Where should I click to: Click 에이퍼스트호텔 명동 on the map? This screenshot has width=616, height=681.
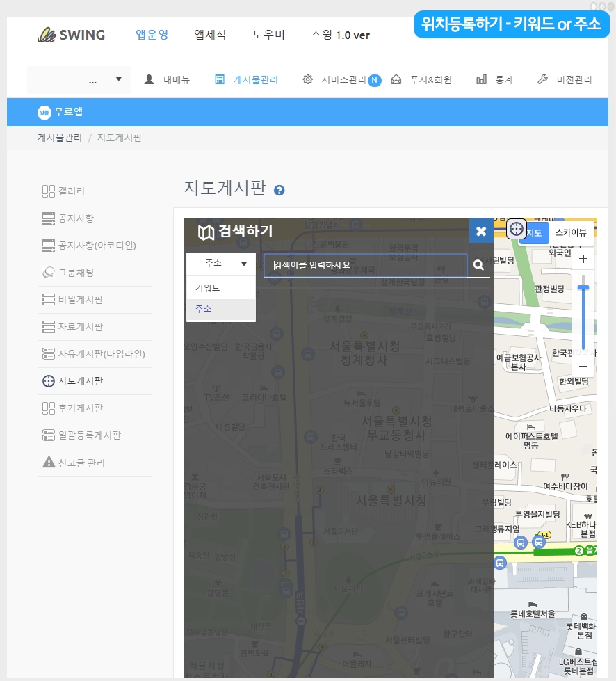(x=532, y=440)
